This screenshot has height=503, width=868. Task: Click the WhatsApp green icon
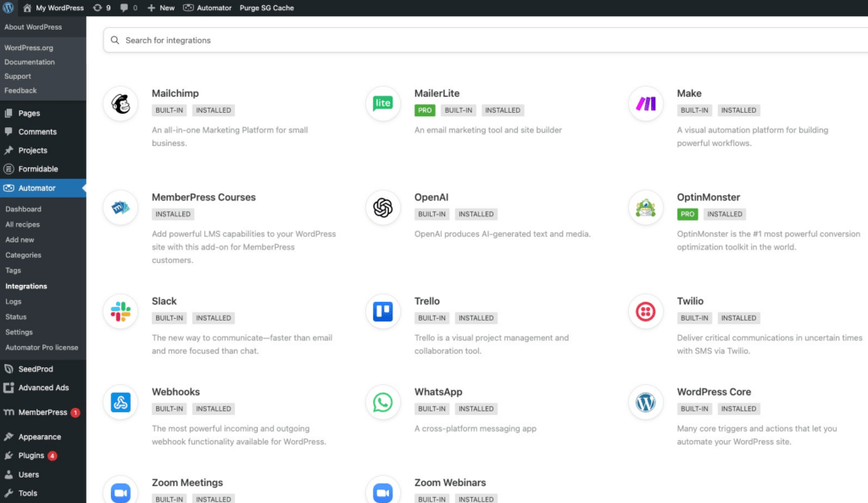[383, 403]
